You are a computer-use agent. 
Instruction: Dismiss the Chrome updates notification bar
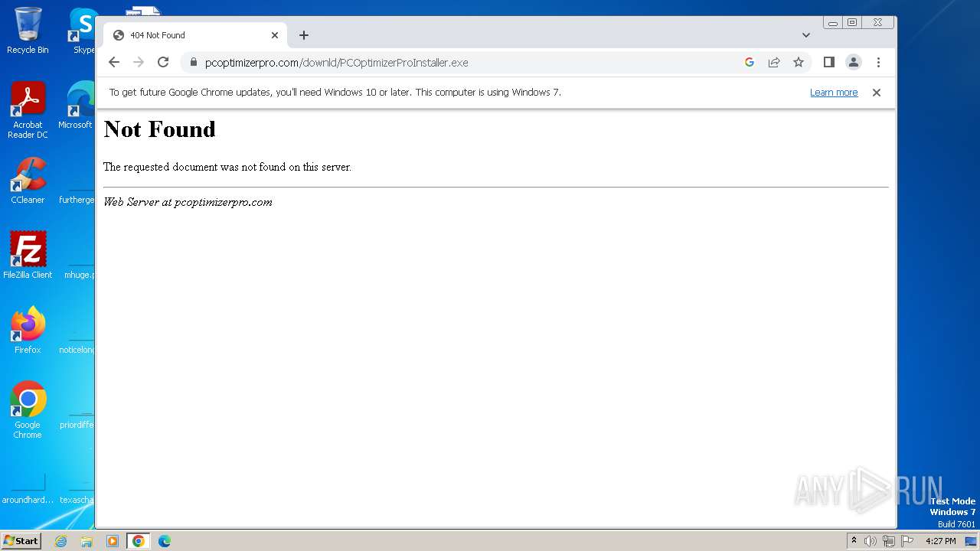[877, 93]
